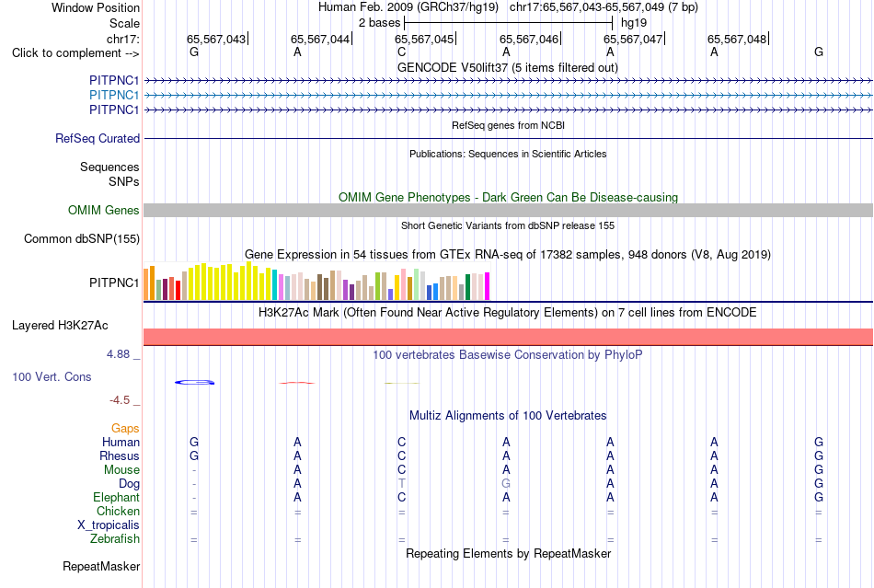The height and width of the screenshot is (588, 874).
Task: Click the Sequences track label
Action: tap(109, 167)
